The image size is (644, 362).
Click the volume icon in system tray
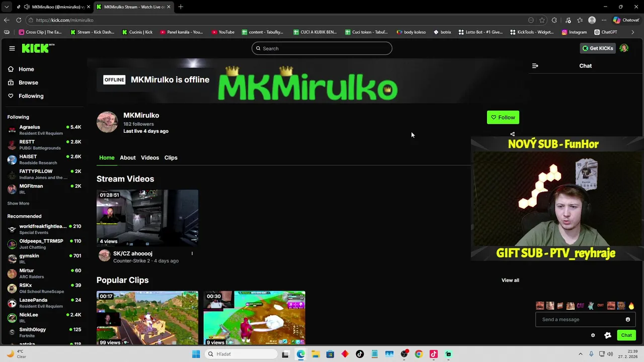(x=610, y=354)
